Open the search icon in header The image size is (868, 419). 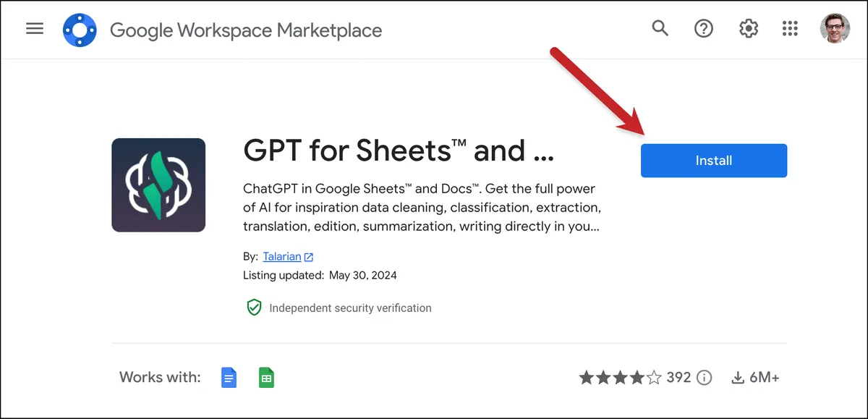[660, 29]
